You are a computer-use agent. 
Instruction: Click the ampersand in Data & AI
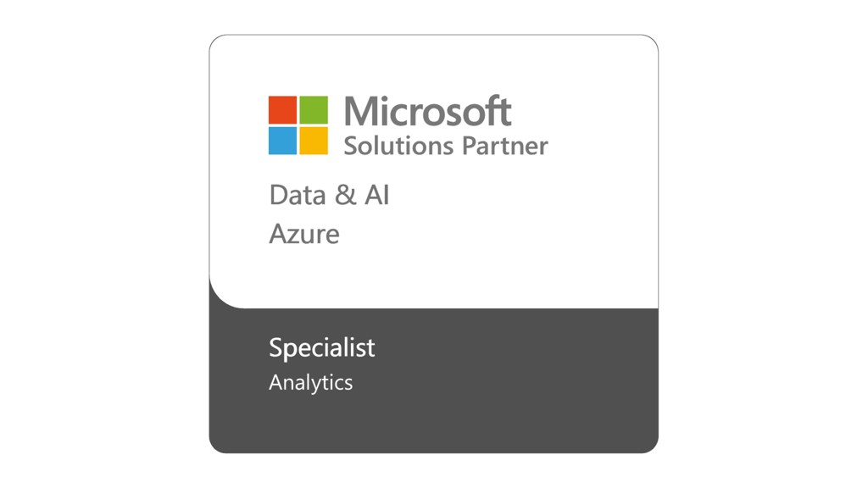346,195
